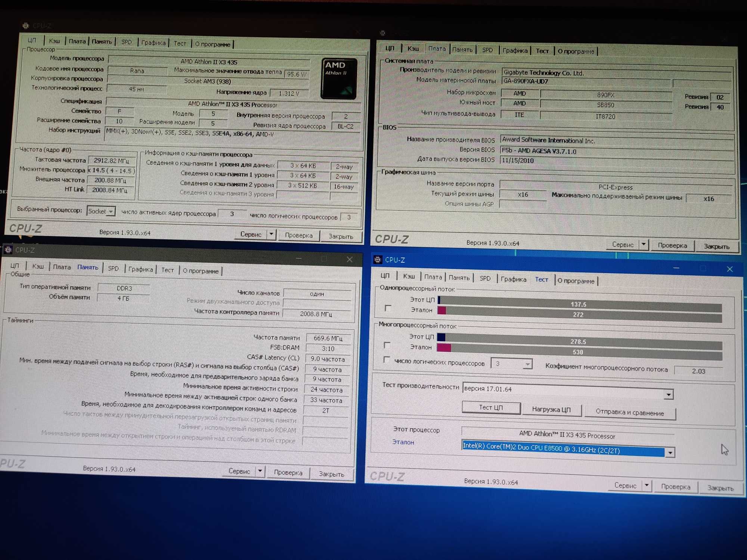The width and height of the screenshot is (747, 560).
Task: Click the memory frequency field 669.6 МГц
Action: (328, 338)
